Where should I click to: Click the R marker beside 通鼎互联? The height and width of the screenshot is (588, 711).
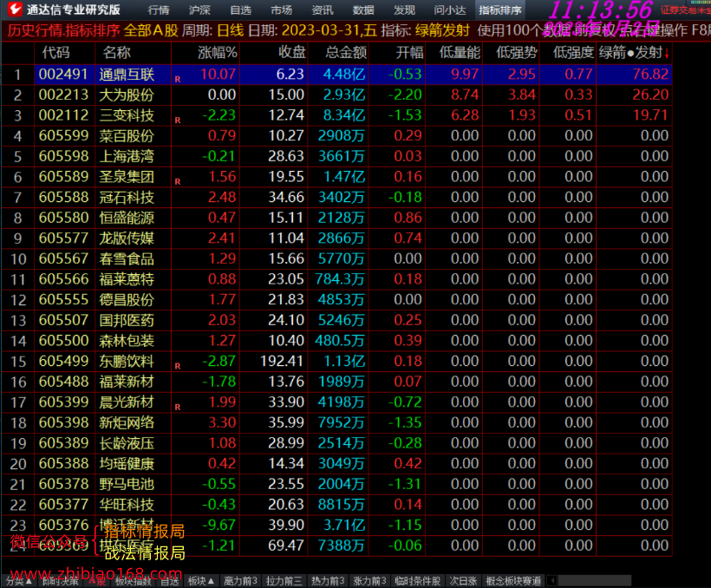coord(178,79)
